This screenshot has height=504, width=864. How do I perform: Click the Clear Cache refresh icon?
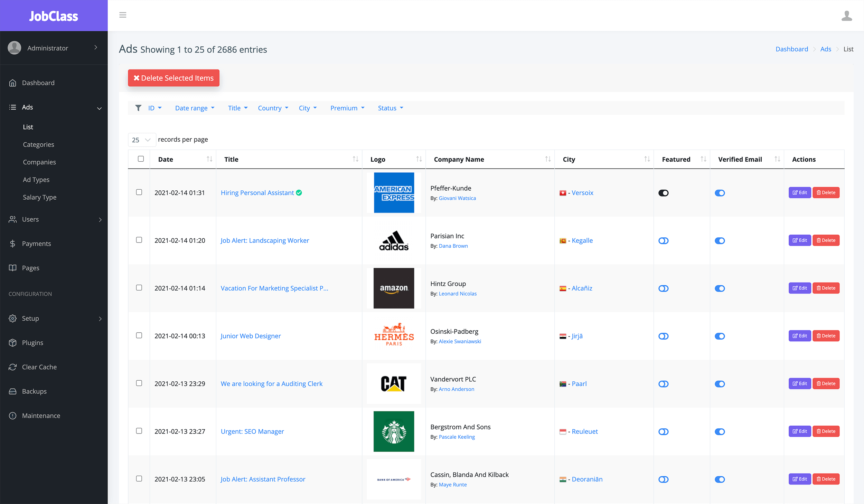coord(13,367)
